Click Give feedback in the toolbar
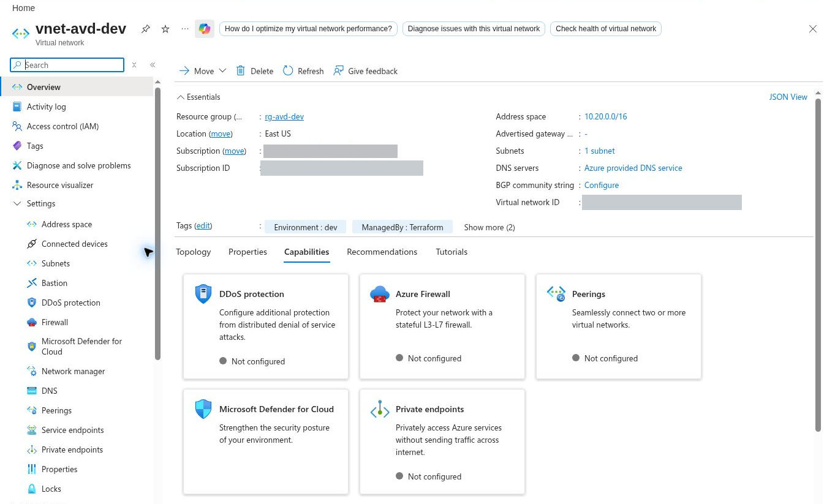The image size is (835, 504). (366, 71)
